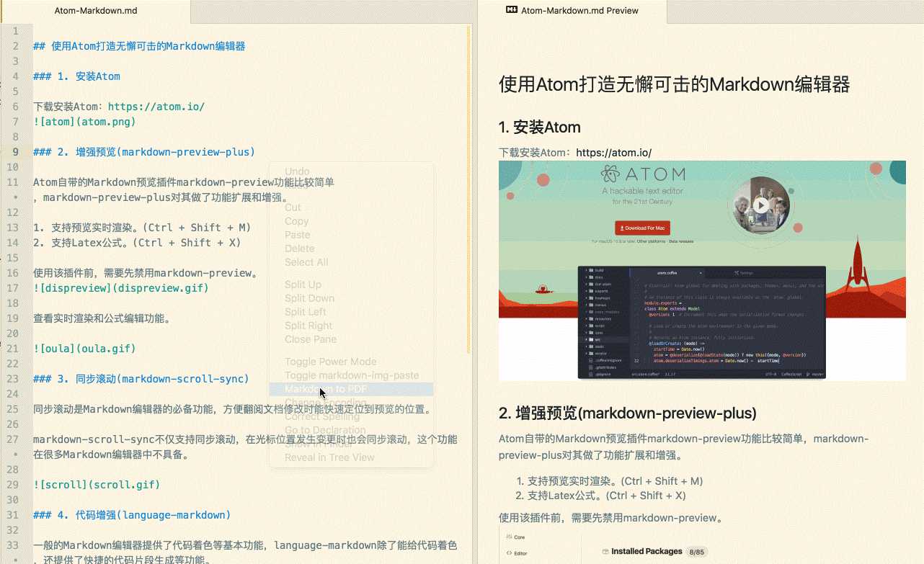
Task: Select Close Pane from the context menu
Action: click(x=311, y=339)
